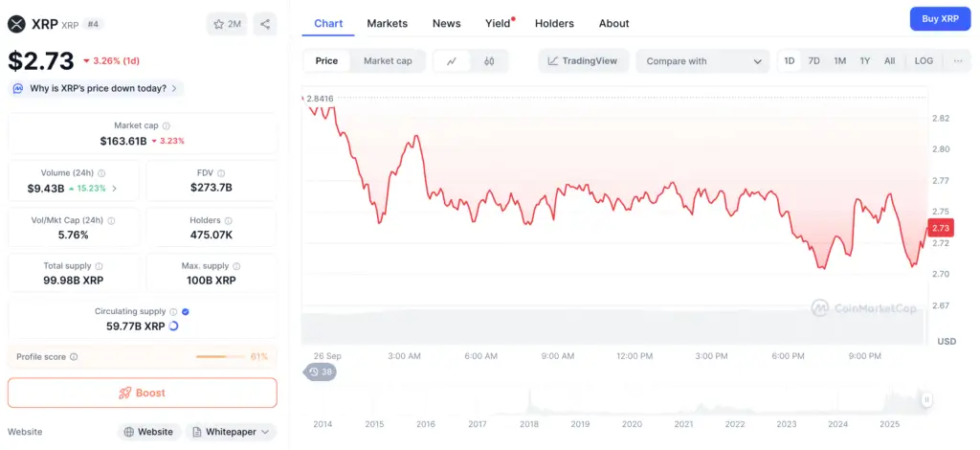Select the 1D time range

coord(790,60)
